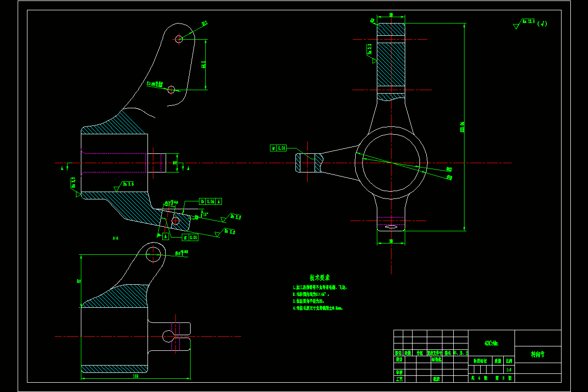Screen dimensions: 588x392
Task: Select the part name 转向节 in title block
Action: click(538, 354)
